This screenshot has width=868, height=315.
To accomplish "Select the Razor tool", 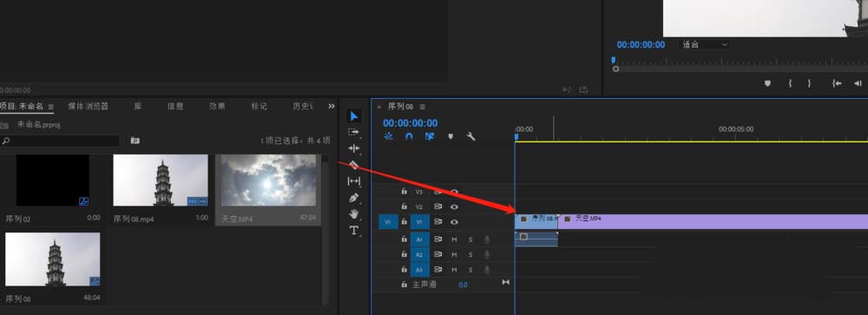I will point(354,165).
